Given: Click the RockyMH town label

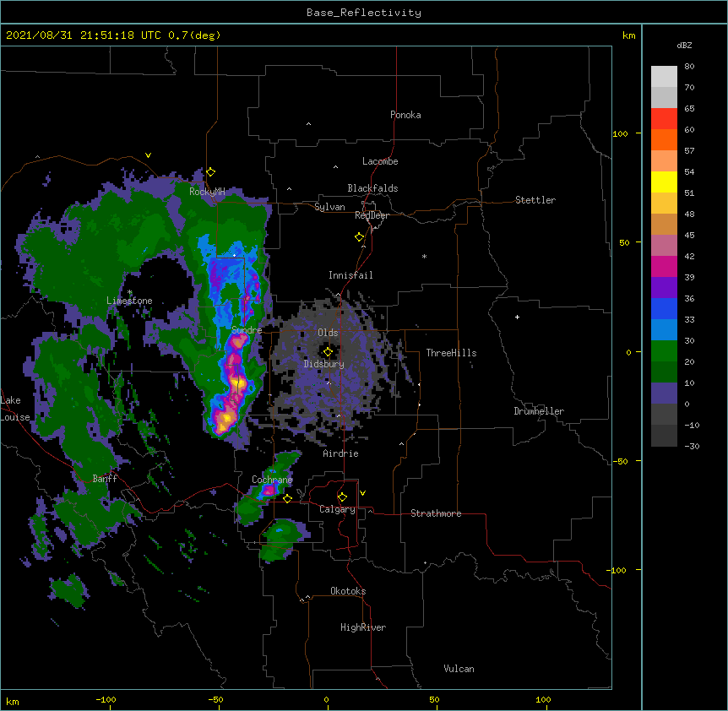Looking at the screenshot, I should pos(207,192).
